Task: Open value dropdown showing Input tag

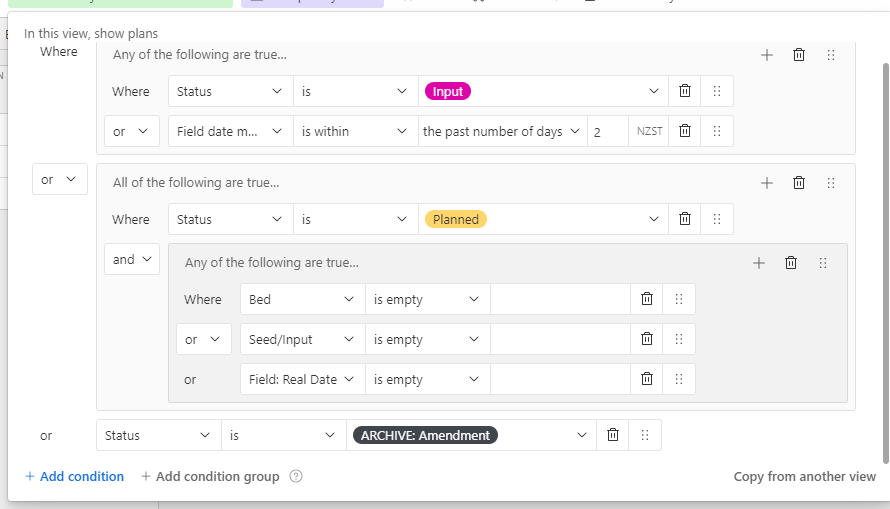Action: (543, 91)
